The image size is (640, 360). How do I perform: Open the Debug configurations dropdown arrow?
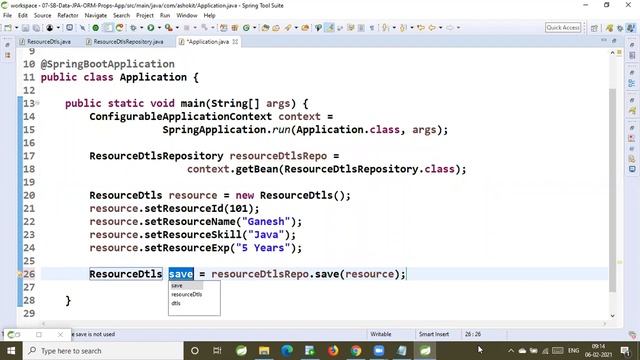pos(141,28)
